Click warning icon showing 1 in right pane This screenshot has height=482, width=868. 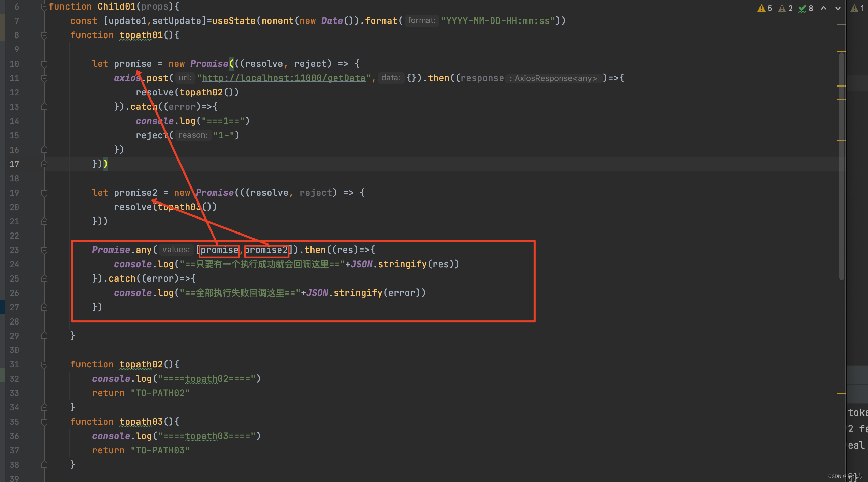coord(854,8)
